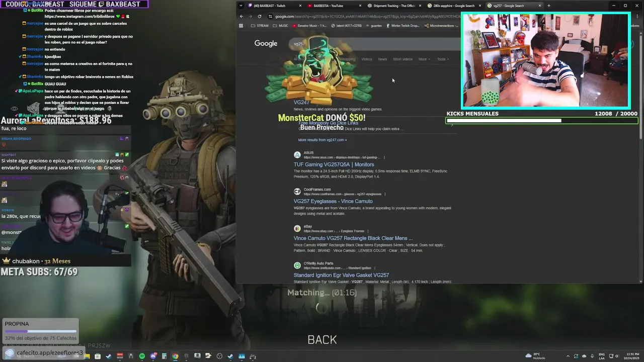Click the CoolFrames favicon in the results
Image resolution: width=644 pixels, height=362 pixels.
pos(297,192)
